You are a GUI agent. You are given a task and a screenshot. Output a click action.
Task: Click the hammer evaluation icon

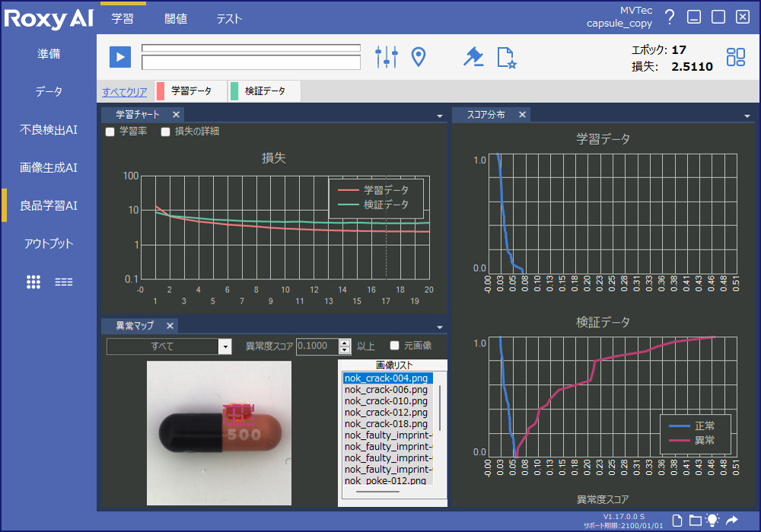pyautogui.click(x=473, y=56)
